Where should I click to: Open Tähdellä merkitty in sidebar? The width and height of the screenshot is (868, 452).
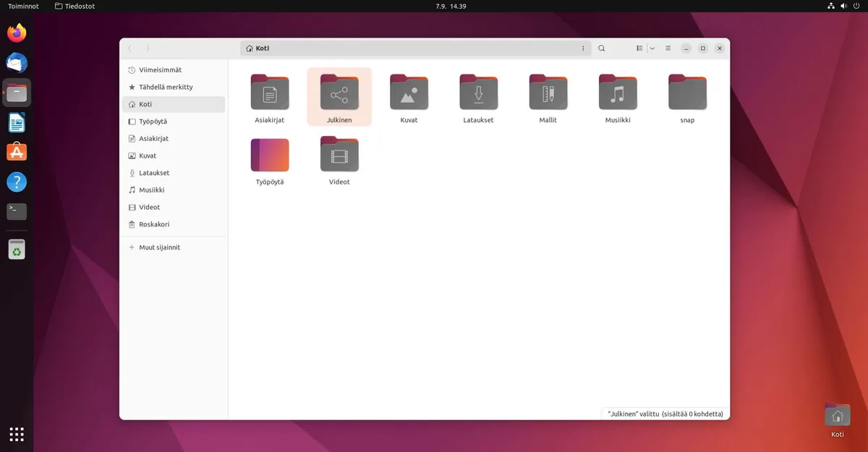pos(174,87)
